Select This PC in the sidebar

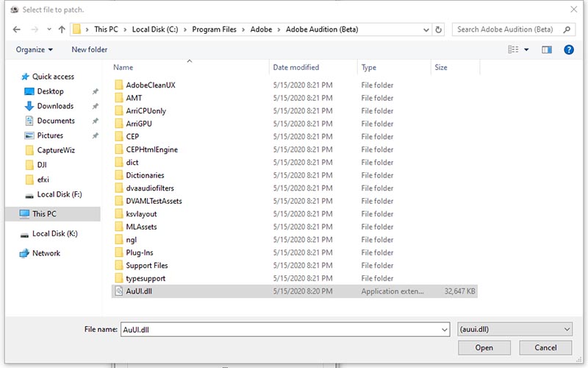pos(53,214)
